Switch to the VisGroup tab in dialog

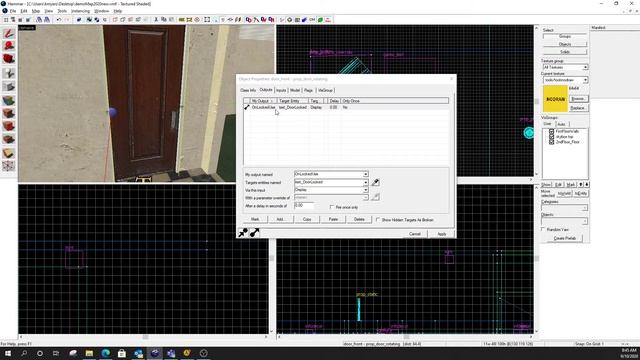coord(325,90)
